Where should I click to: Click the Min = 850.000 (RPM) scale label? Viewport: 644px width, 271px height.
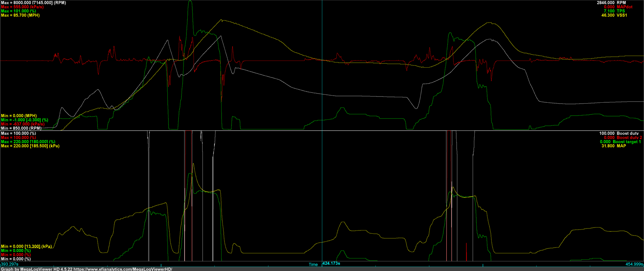click(x=21, y=128)
